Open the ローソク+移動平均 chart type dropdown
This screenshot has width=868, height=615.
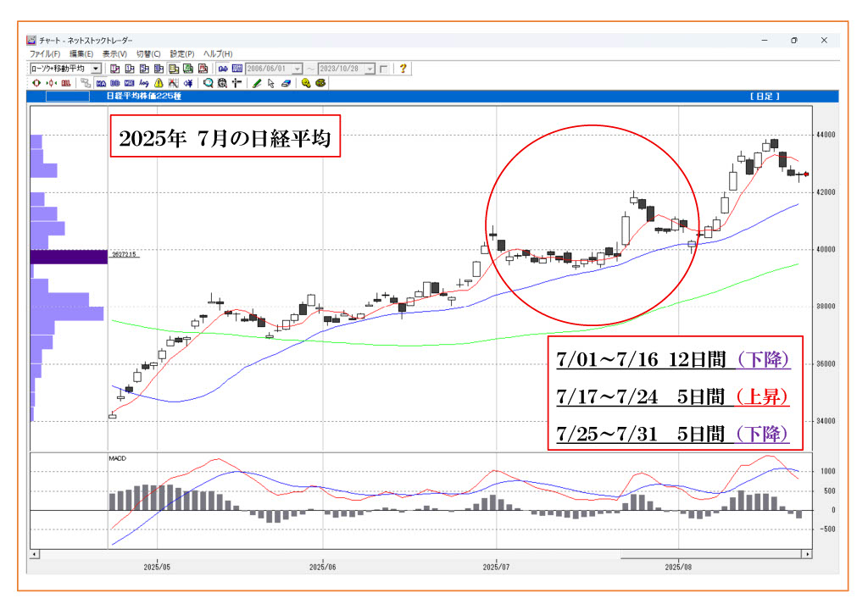[95, 69]
